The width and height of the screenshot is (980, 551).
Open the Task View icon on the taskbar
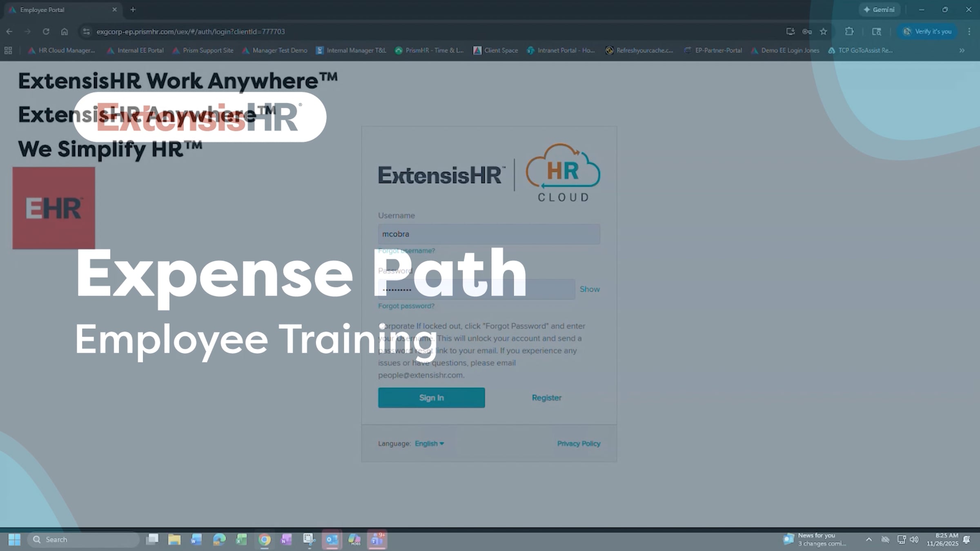coord(152,540)
